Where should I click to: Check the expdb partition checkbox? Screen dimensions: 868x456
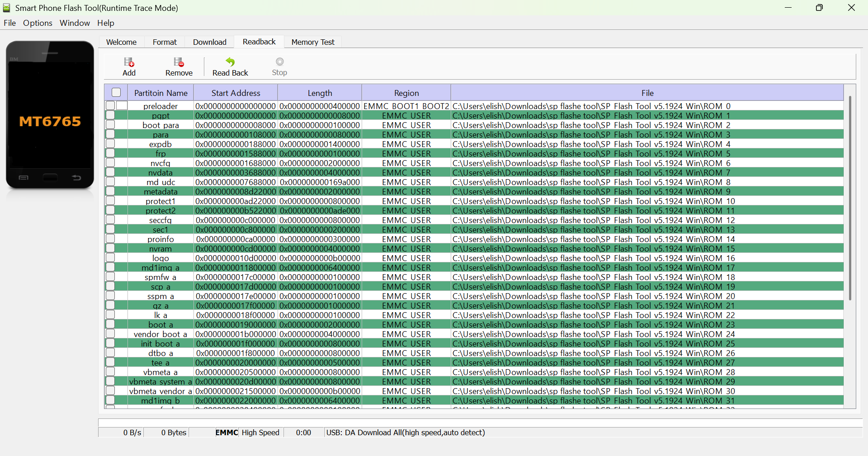pos(110,143)
